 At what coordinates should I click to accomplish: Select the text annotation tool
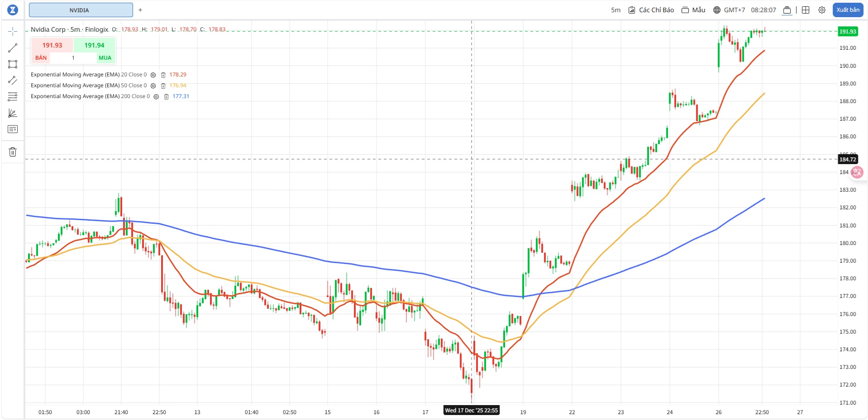click(x=13, y=129)
